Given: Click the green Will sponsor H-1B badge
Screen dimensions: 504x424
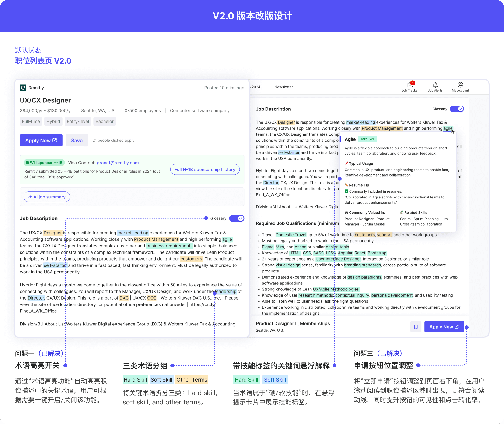Looking at the screenshot, I should pyautogui.click(x=44, y=163).
